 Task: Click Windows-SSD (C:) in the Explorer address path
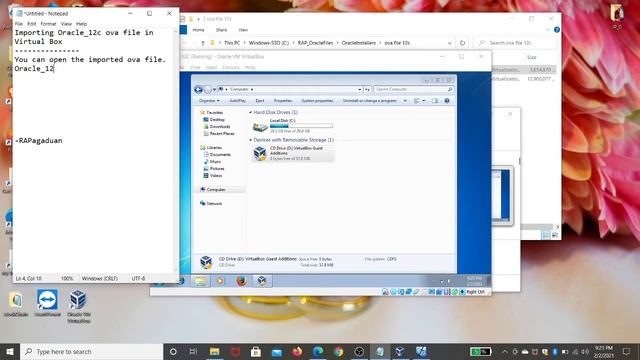(269, 42)
